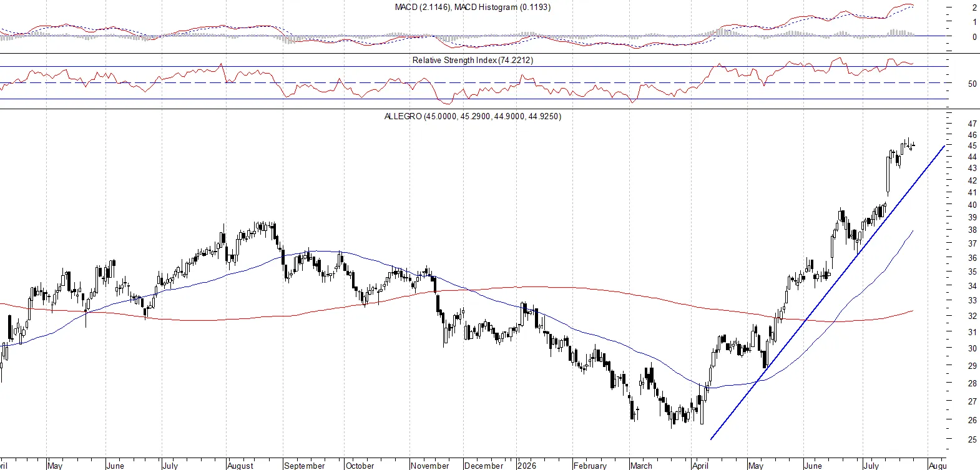Click the December date axis label

coord(484,466)
